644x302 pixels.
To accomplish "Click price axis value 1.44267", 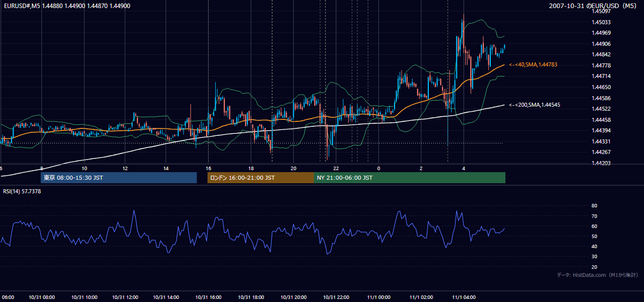I will point(601,152).
